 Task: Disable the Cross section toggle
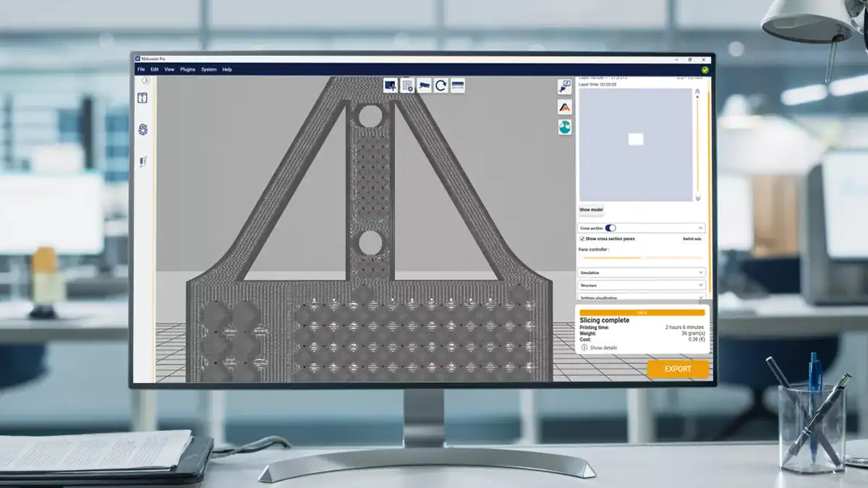click(610, 228)
